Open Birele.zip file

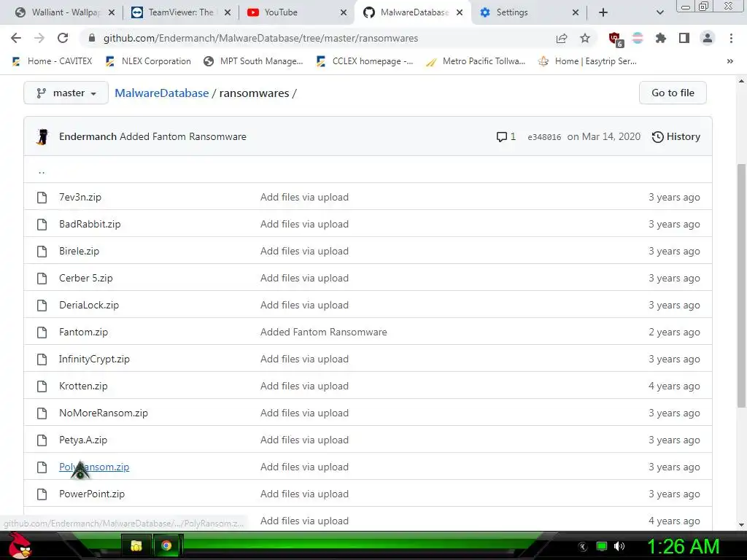click(x=79, y=251)
